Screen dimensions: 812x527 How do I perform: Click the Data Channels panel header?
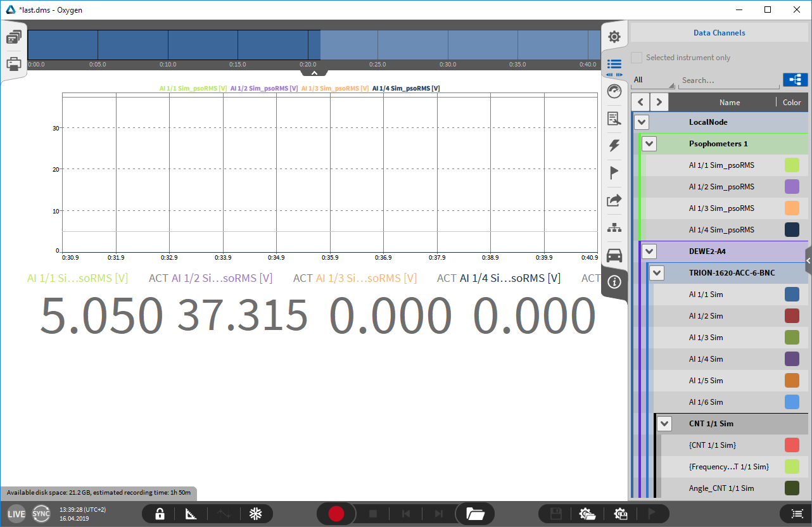click(719, 33)
